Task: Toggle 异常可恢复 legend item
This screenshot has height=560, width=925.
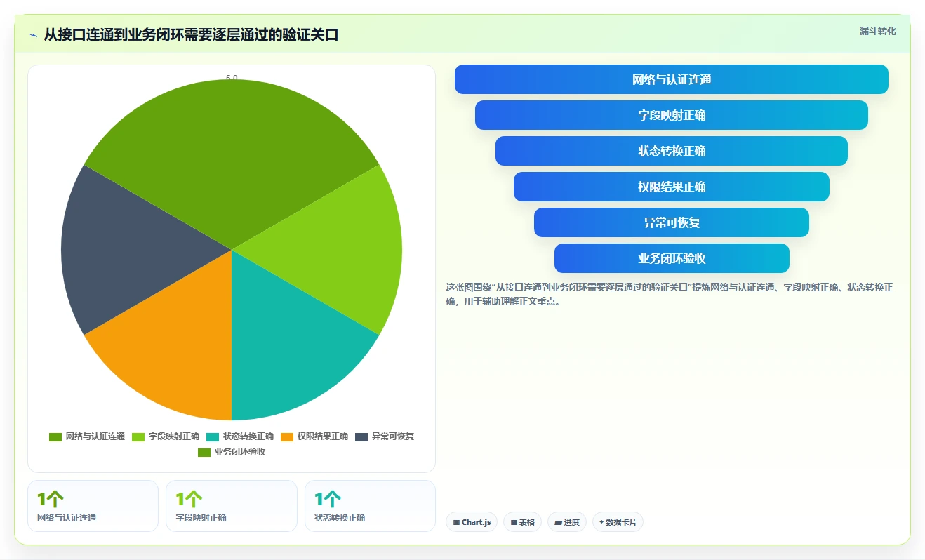Action: click(385, 436)
